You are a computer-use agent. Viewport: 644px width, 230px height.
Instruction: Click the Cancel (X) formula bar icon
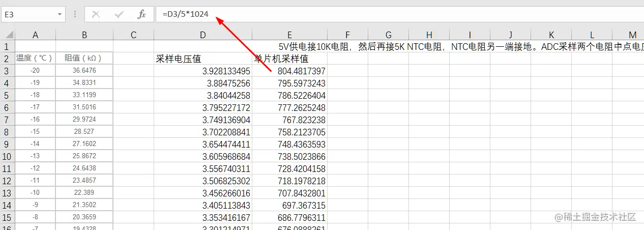click(96, 14)
